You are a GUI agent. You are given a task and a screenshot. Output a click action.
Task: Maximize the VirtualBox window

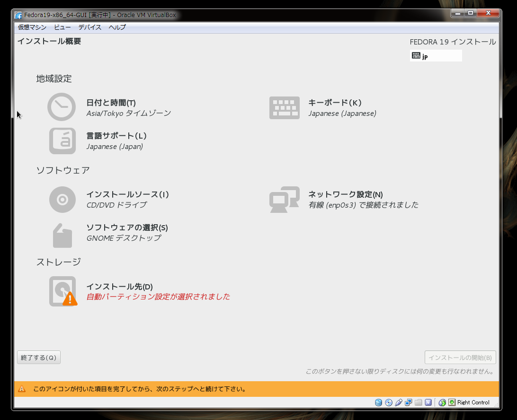(471, 13)
